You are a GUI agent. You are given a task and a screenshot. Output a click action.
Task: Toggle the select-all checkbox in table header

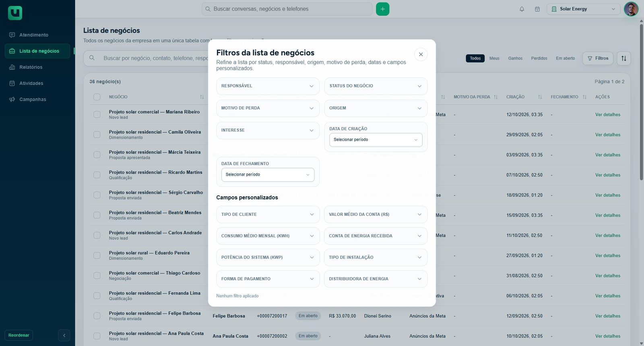pos(97,97)
